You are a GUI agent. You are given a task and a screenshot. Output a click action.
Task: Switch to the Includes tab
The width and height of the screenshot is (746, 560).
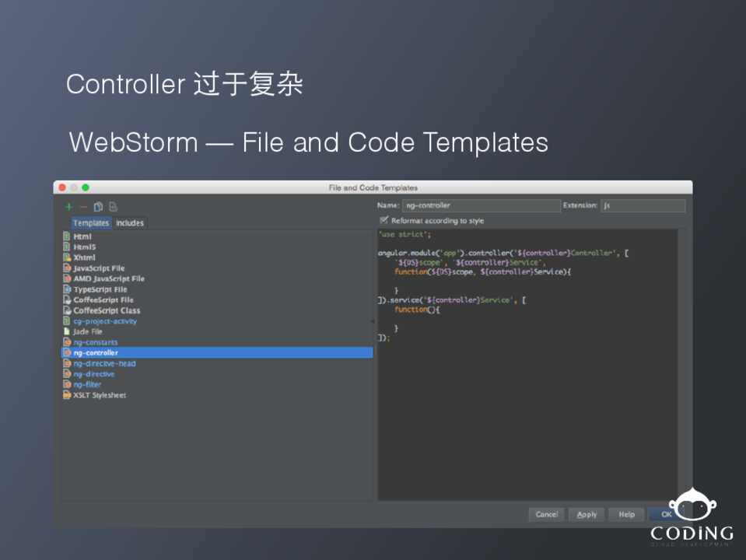(130, 223)
